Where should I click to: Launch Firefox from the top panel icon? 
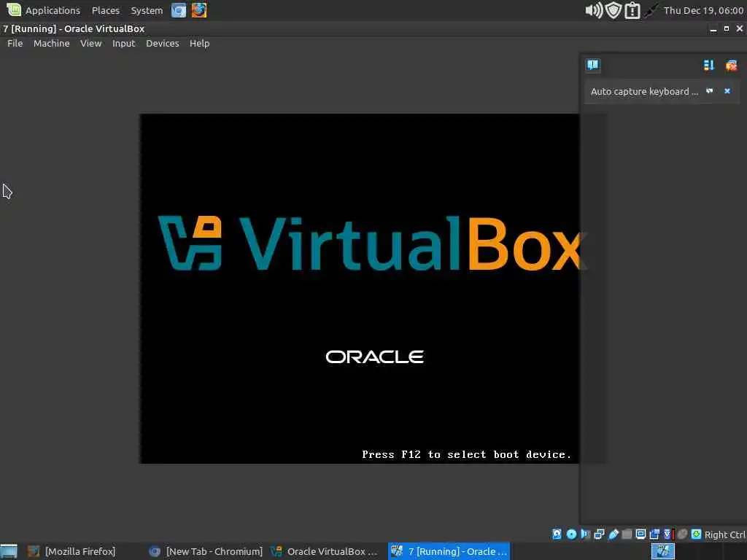pyautogui.click(x=199, y=10)
